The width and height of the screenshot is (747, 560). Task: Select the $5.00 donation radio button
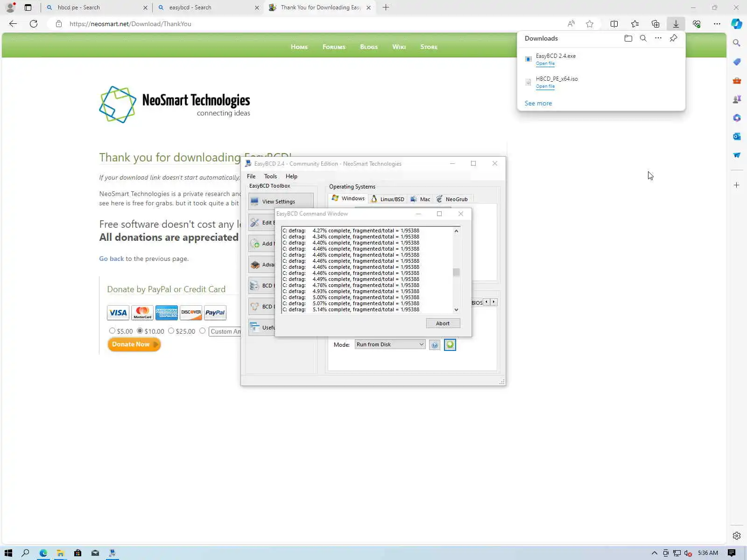(112, 330)
